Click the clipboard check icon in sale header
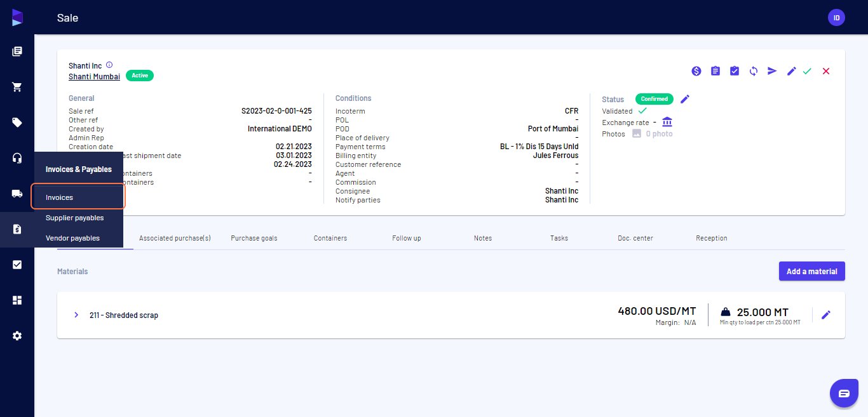 tap(735, 71)
